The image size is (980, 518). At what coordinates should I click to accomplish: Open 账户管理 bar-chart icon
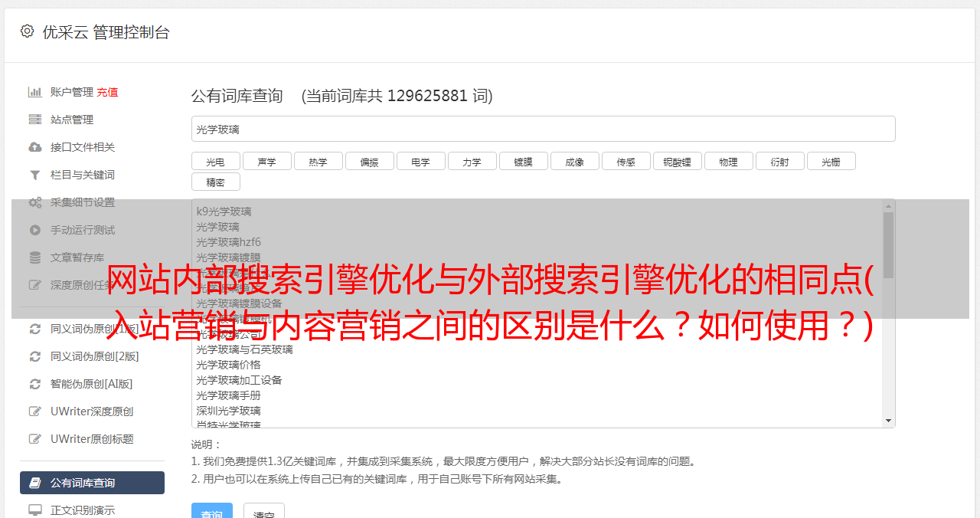click(x=34, y=92)
